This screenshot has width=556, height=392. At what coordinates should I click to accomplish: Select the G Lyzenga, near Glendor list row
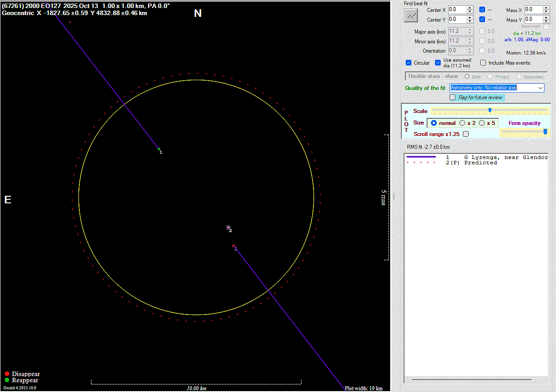tap(477, 157)
